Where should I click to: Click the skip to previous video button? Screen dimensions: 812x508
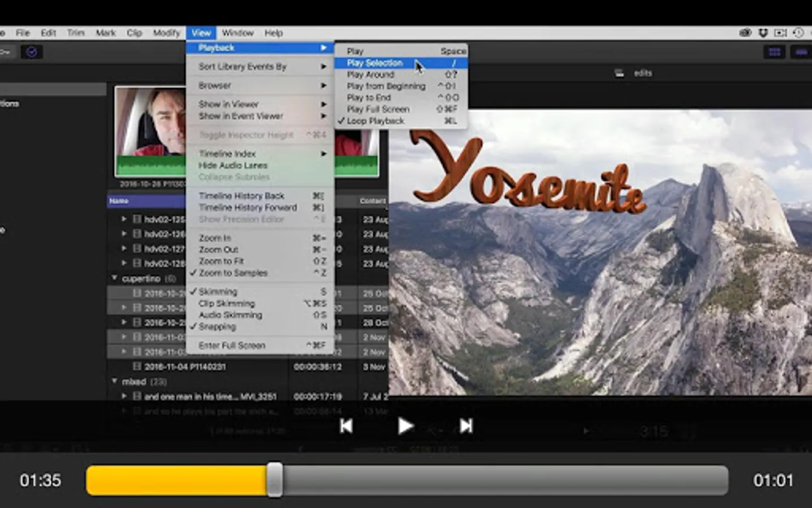[346, 426]
